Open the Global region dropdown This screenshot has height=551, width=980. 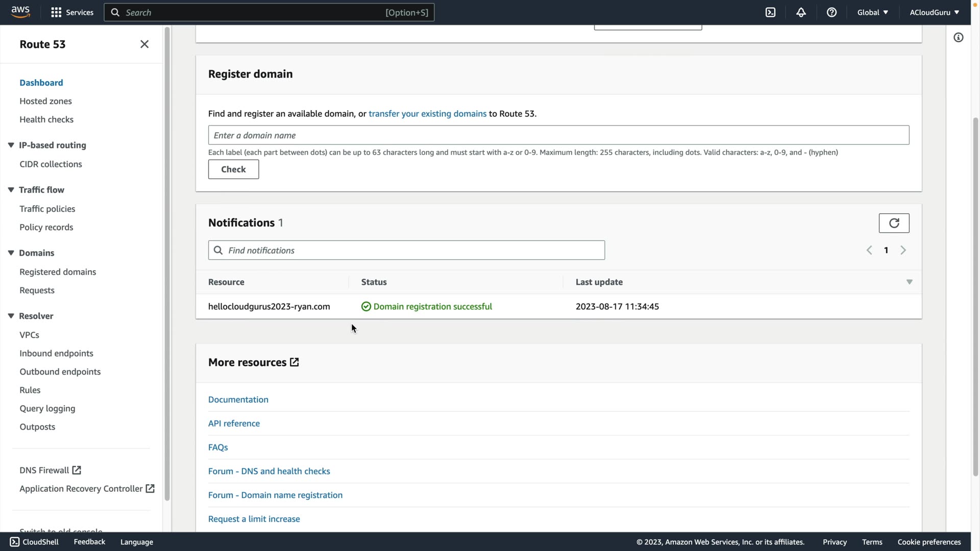pyautogui.click(x=872, y=12)
